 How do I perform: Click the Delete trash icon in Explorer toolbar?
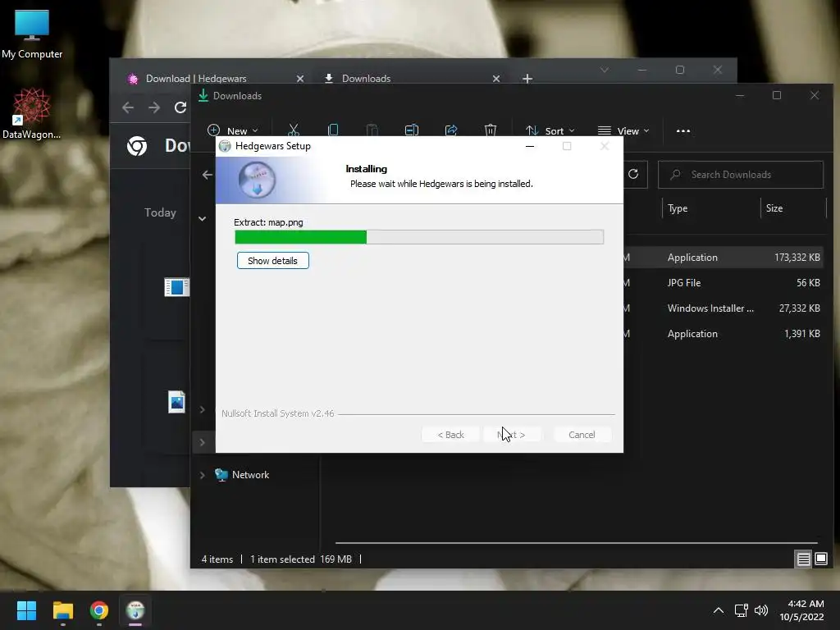(491, 130)
